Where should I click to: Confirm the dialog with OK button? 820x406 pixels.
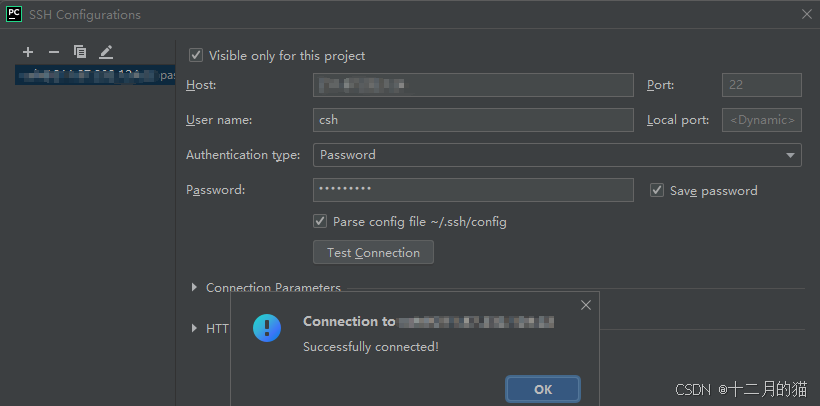point(543,389)
